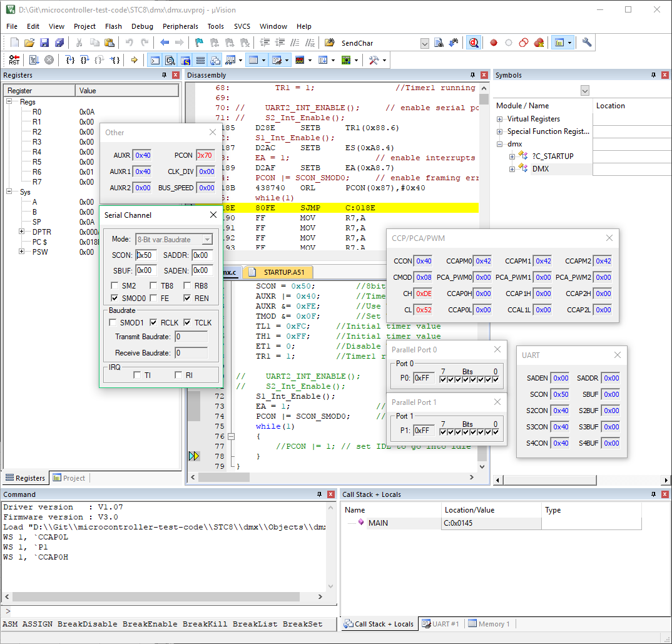
Task: Click the Kill All Breakpoints icon
Action: [x=539, y=43]
